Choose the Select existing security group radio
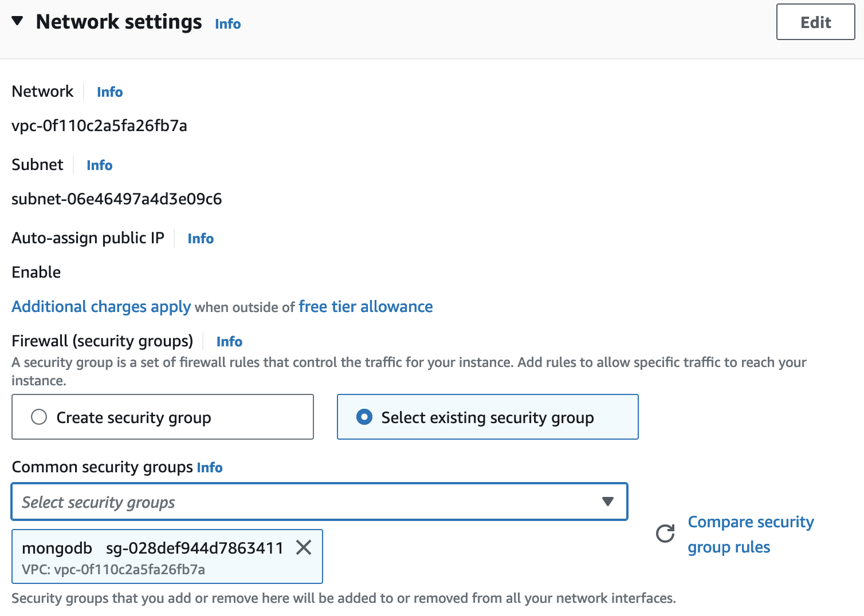This screenshot has width=864, height=616. tap(364, 417)
